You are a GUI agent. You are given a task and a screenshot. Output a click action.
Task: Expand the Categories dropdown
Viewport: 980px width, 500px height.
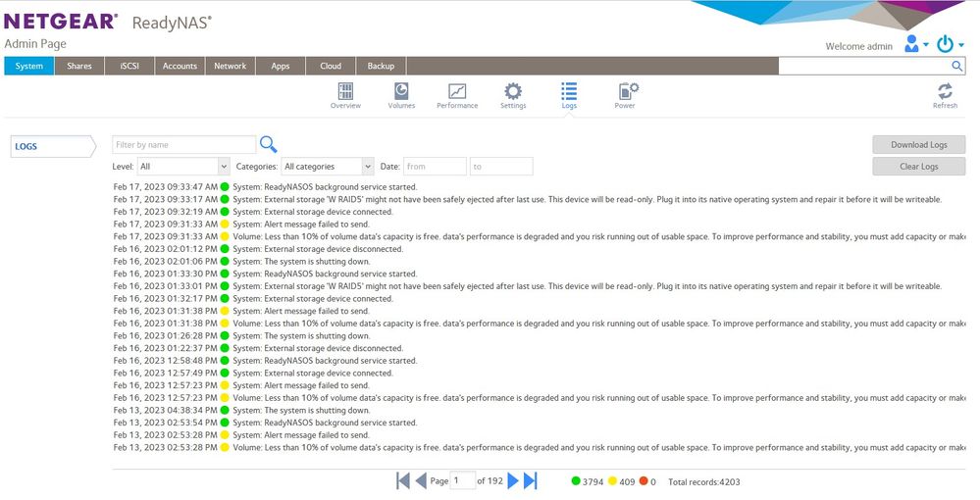tap(328, 167)
